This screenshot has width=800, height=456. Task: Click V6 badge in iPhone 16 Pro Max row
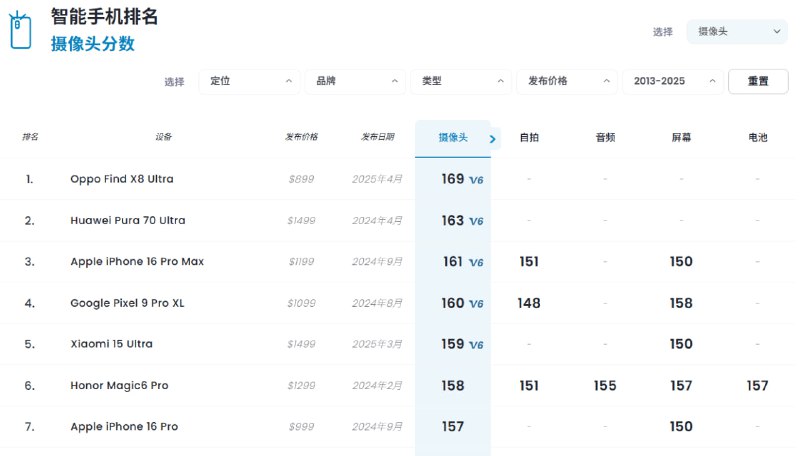(476, 262)
